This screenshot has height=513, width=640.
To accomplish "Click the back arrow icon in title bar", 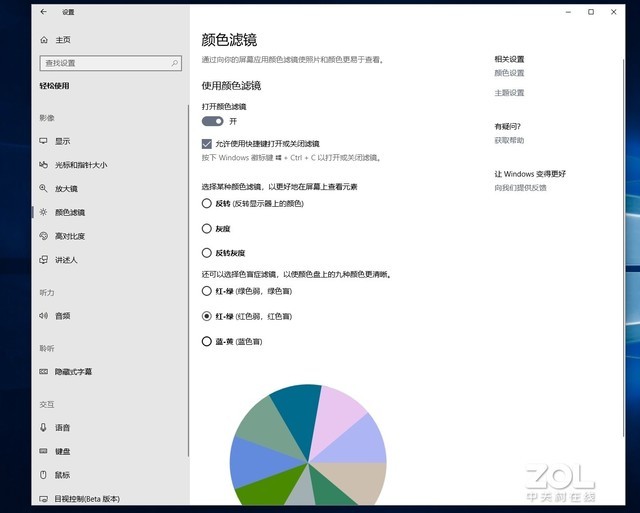I will [43, 12].
